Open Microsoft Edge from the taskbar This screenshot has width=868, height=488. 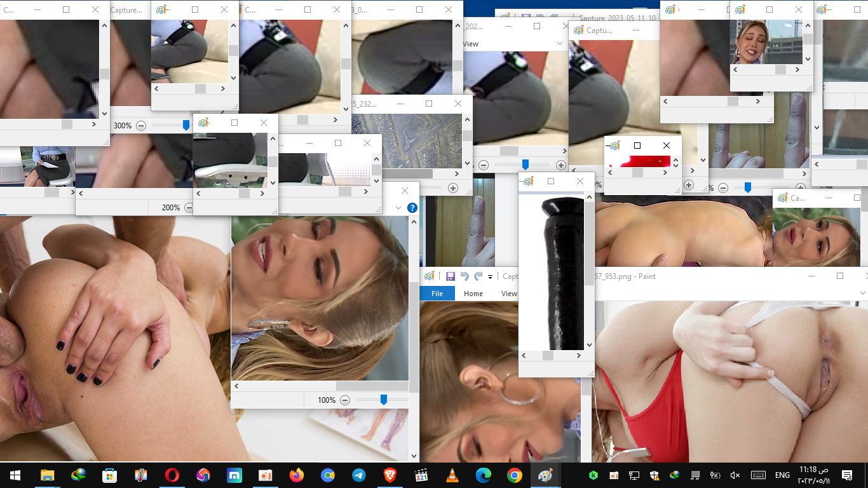pyautogui.click(x=484, y=475)
